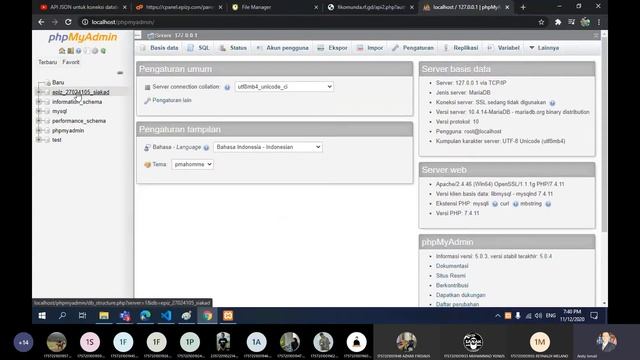Screen dimensions: 640x360
Task: Open a new browser tab
Action: coord(523,7)
